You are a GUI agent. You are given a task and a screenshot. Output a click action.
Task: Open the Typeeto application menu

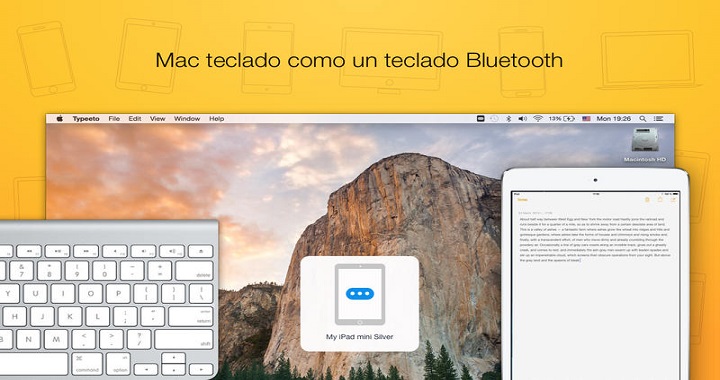coord(86,118)
